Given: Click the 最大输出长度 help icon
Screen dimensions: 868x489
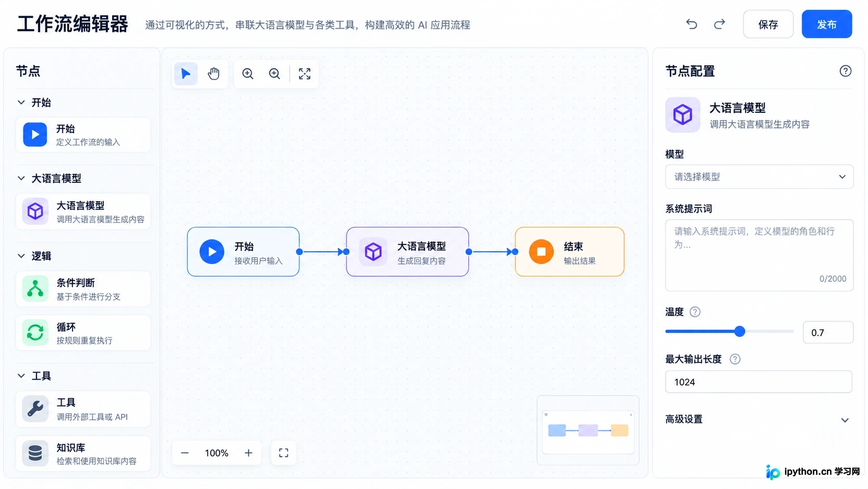Looking at the screenshot, I should (735, 359).
